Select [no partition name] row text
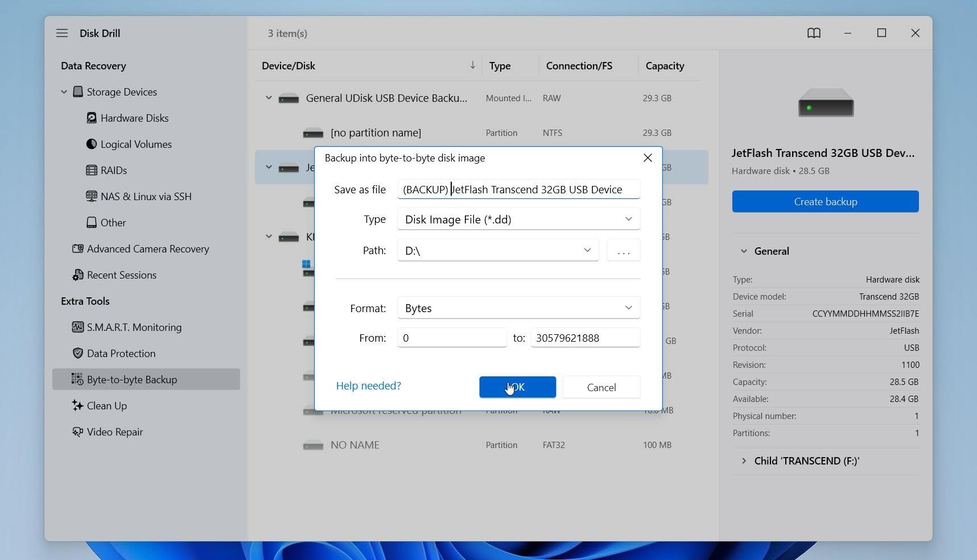Viewport: 977px width, 560px height. pos(376,133)
